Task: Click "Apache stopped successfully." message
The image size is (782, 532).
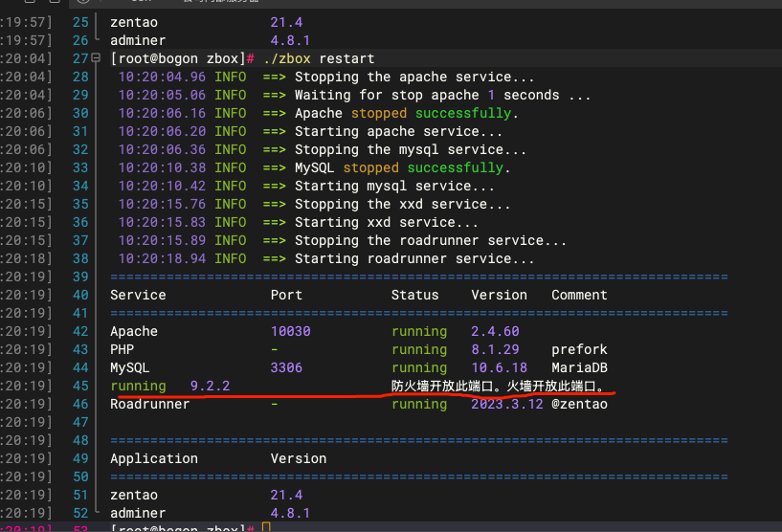Action: (407, 113)
